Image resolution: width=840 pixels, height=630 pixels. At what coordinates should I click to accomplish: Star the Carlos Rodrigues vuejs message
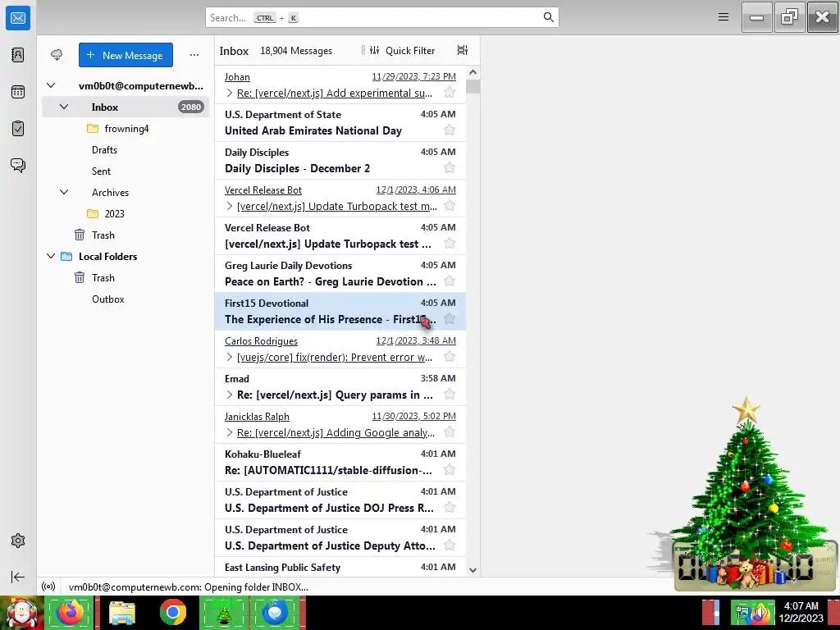(x=450, y=356)
